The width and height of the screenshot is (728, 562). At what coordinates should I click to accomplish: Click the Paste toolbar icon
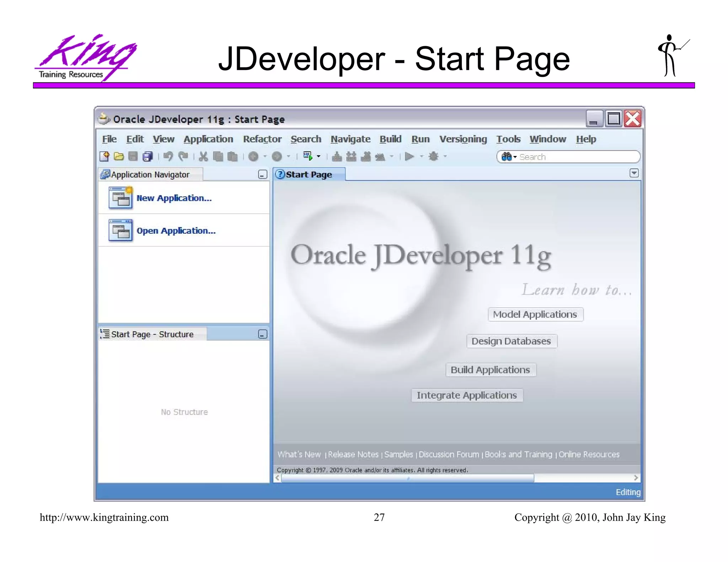232,156
